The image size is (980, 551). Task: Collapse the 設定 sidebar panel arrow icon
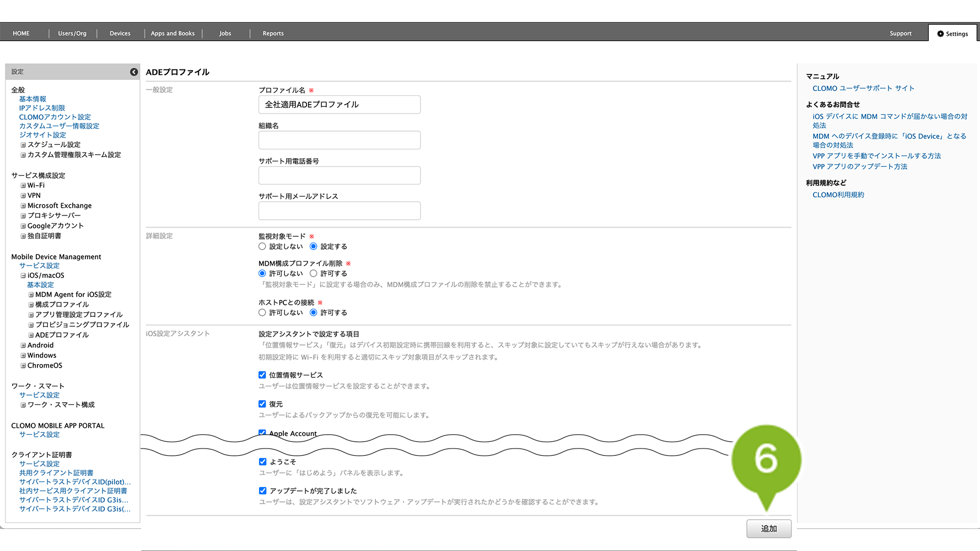(x=134, y=72)
